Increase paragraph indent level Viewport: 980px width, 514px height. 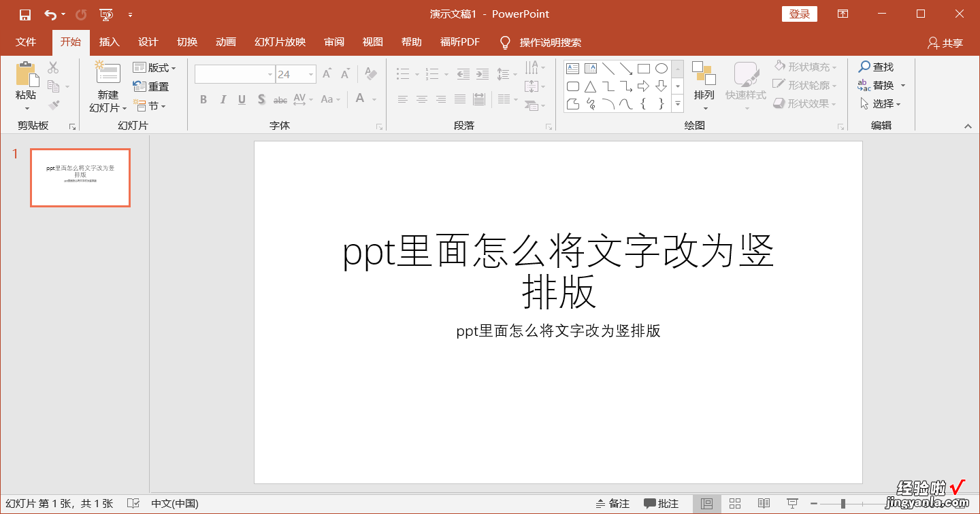483,73
